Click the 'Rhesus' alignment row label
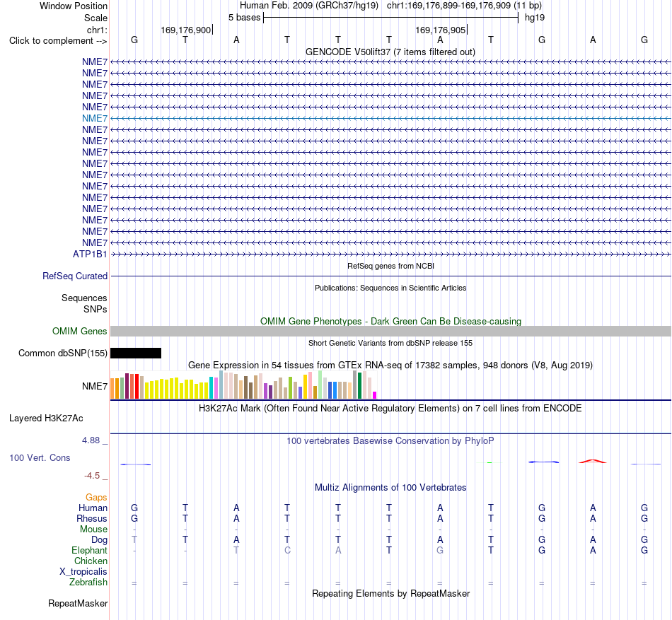 [92, 518]
